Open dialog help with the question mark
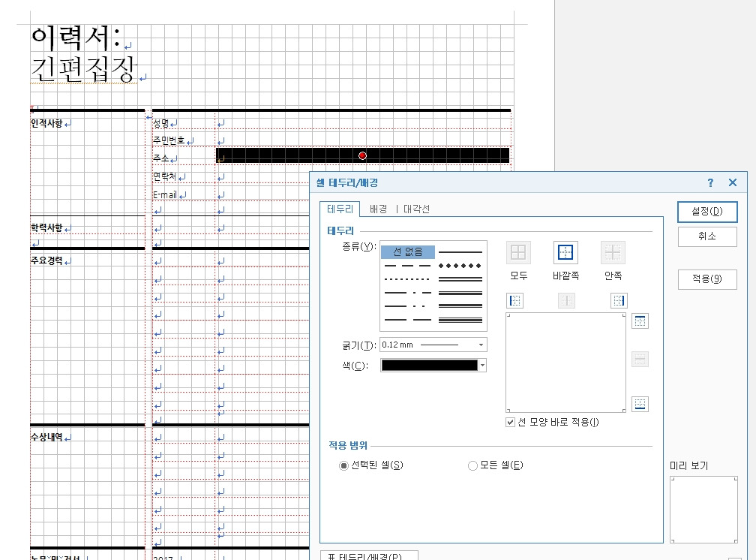 tap(710, 182)
